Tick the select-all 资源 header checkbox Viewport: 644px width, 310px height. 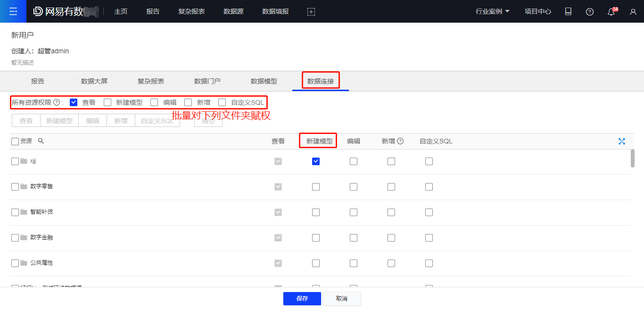[x=15, y=142]
